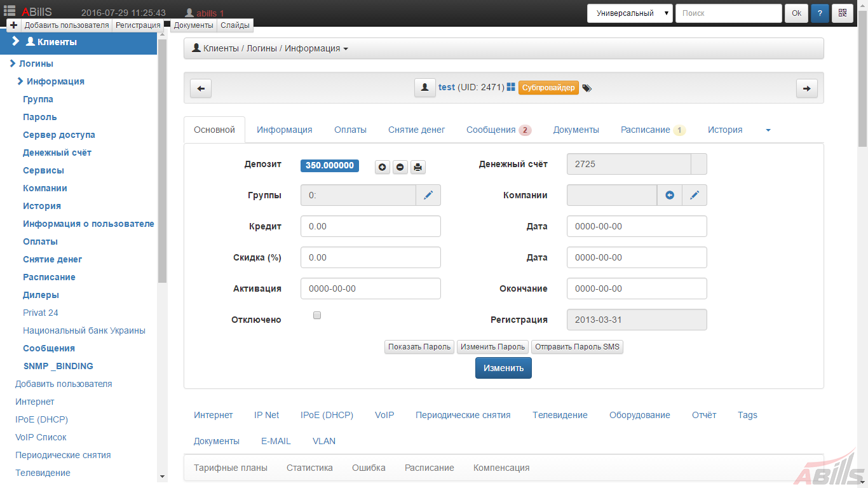Edit Группы with pencil icon
This screenshot has height=488, width=868.
(428, 195)
